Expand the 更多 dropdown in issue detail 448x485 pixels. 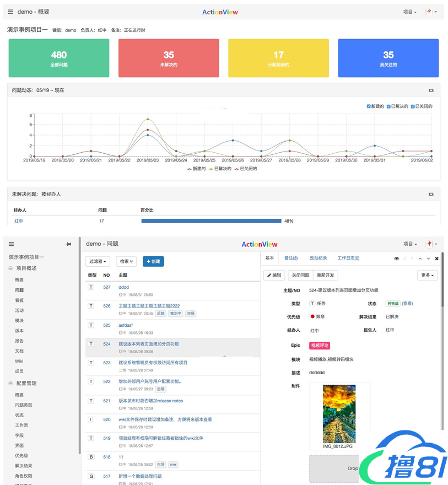(428, 275)
